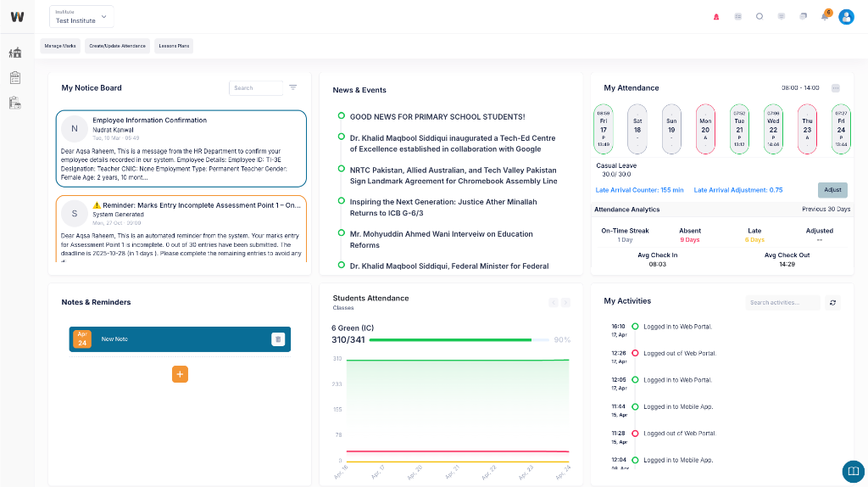The height and width of the screenshot is (487, 868).
Task: Open the Employee Information Confirmation notice
Action: (x=181, y=148)
